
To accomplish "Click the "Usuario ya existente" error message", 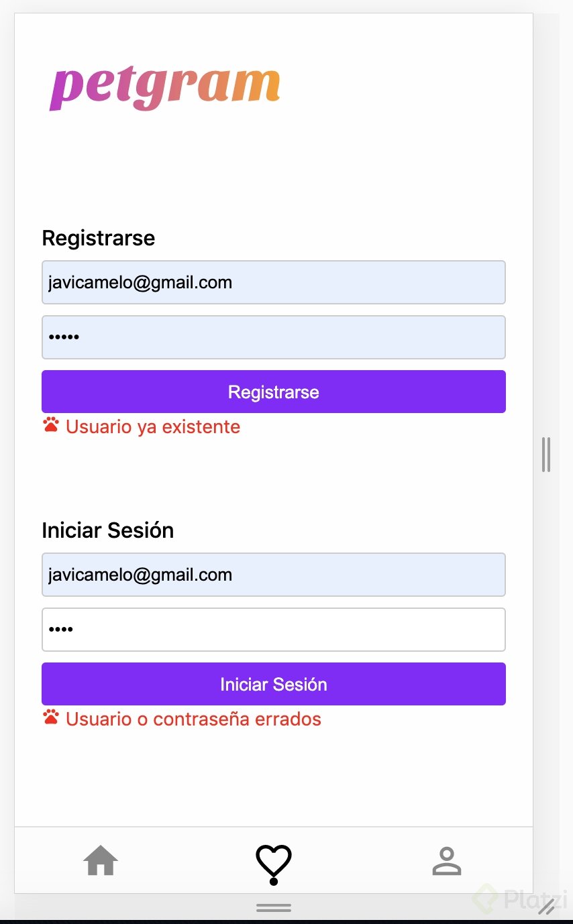I will (x=153, y=426).
